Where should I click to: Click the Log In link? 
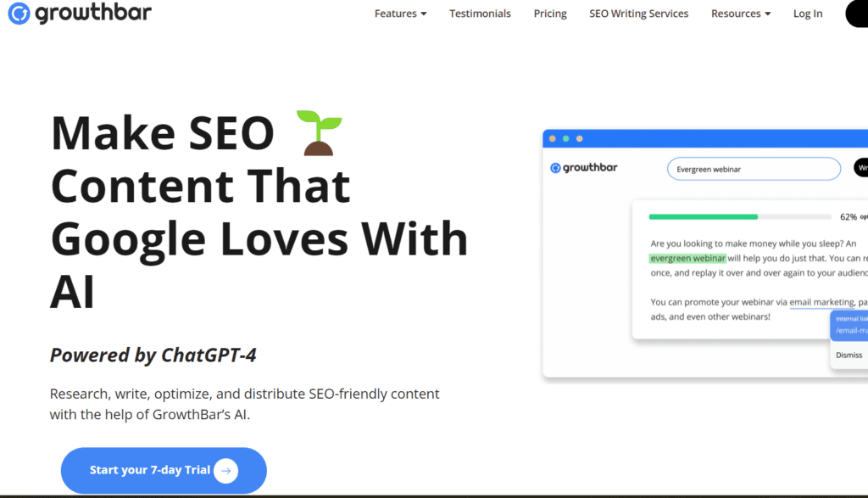pos(807,14)
